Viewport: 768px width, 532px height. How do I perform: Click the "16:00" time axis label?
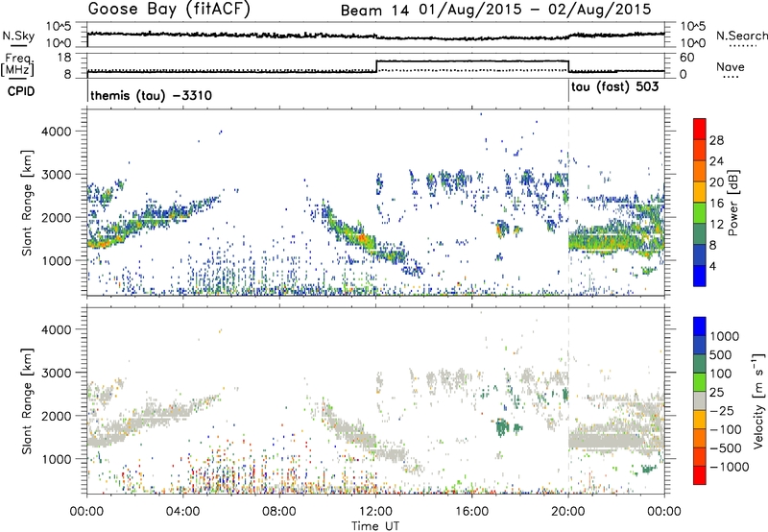click(x=471, y=512)
